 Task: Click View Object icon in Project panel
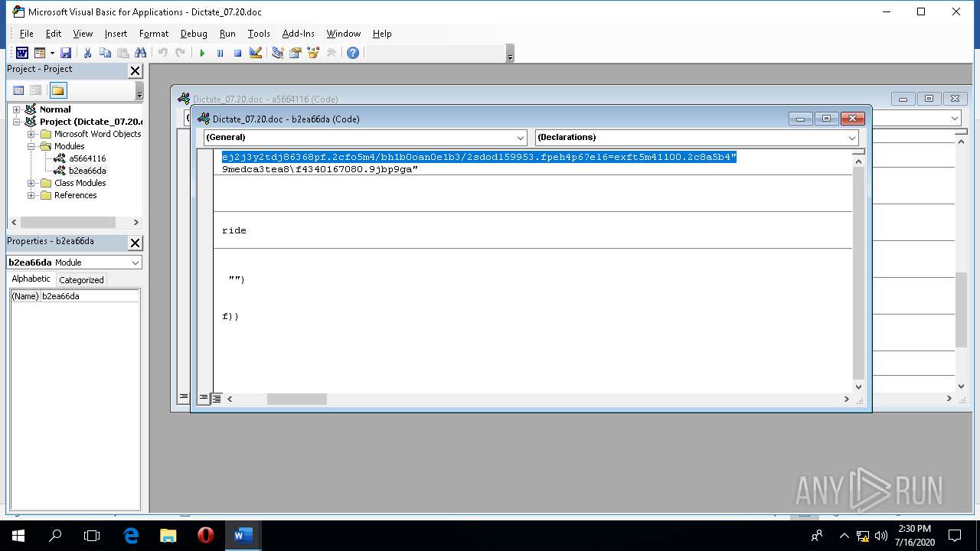pos(35,90)
